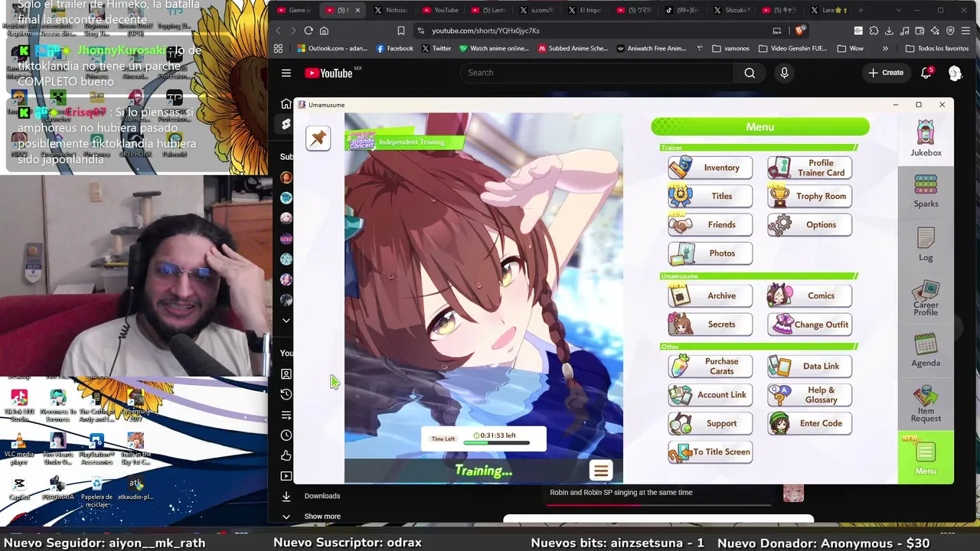Open the Outlook.com bookmark
The height and width of the screenshot is (551, 980).
coord(332,48)
